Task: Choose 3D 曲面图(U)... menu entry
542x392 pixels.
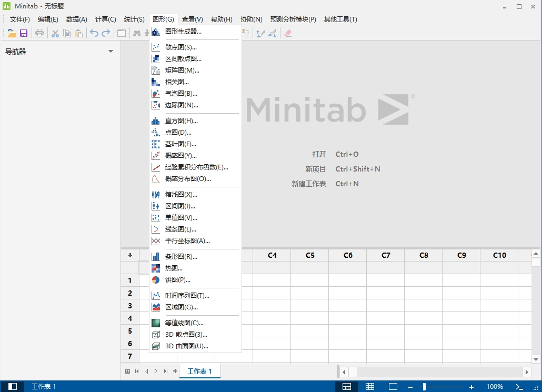Action: pyautogui.click(x=195, y=346)
